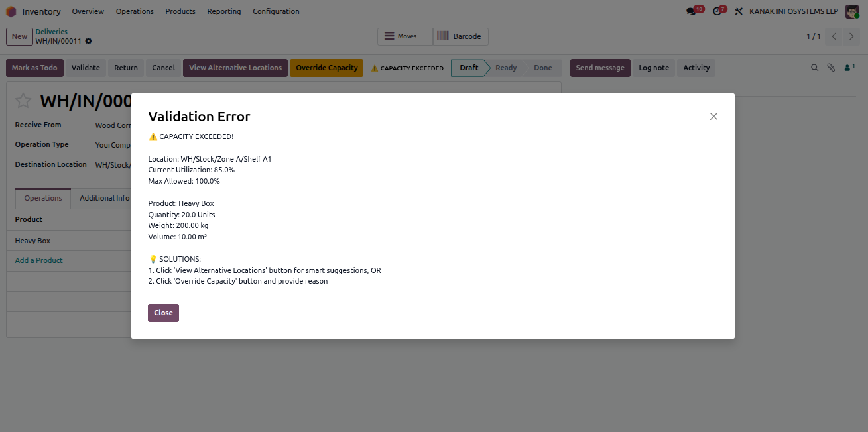Open the Operations menu
This screenshot has height=432, width=868.
(135, 11)
